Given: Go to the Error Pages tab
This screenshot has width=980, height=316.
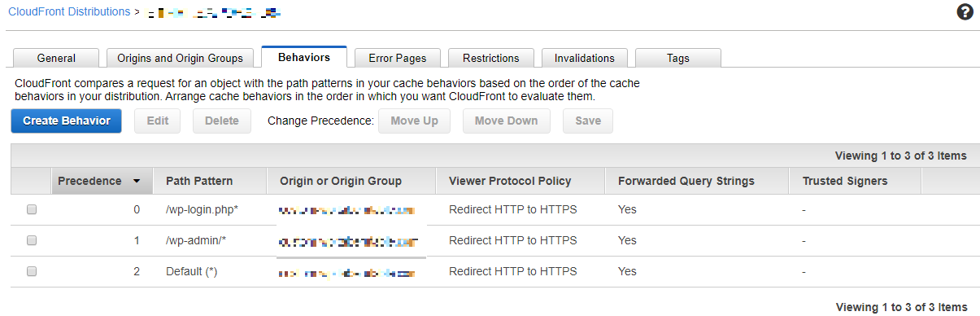Looking at the screenshot, I should [x=398, y=58].
